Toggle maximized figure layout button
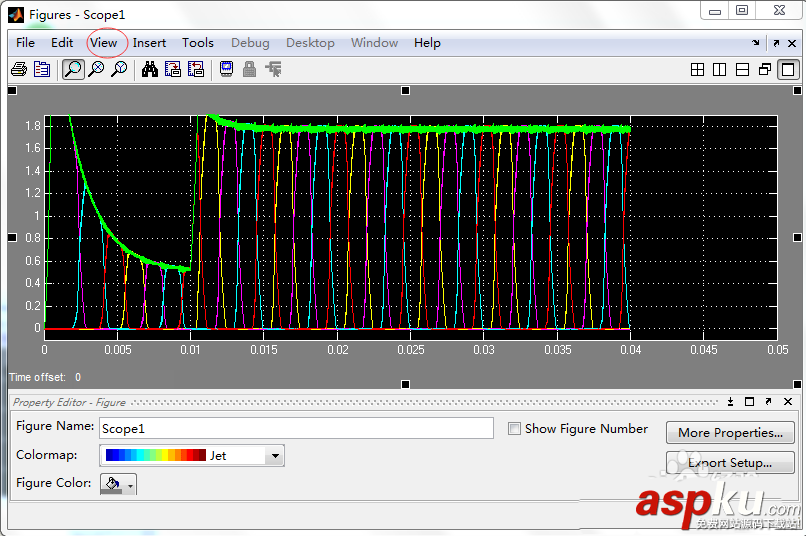This screenshot has height=536, width=806. tap(788, 70)
